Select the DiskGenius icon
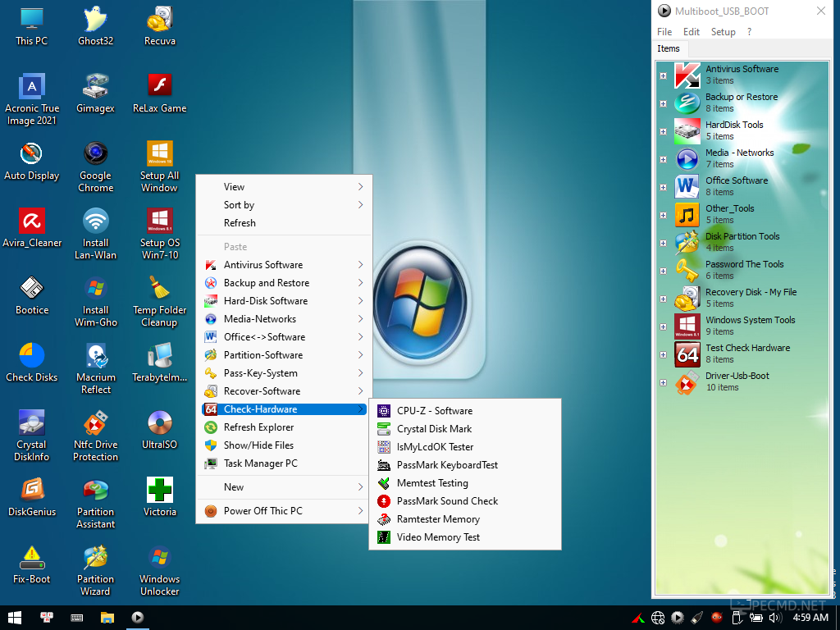The image size is (840, 630). click(32, 498)
